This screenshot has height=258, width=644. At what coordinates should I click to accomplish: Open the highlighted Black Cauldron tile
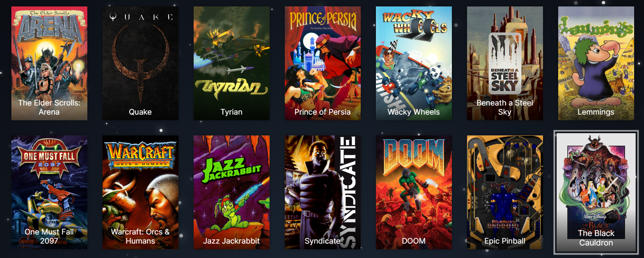coord(596,192)
